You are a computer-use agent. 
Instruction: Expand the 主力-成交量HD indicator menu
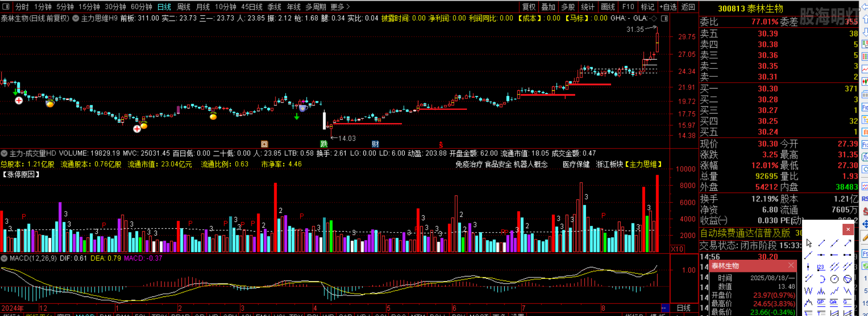point(4,153)
